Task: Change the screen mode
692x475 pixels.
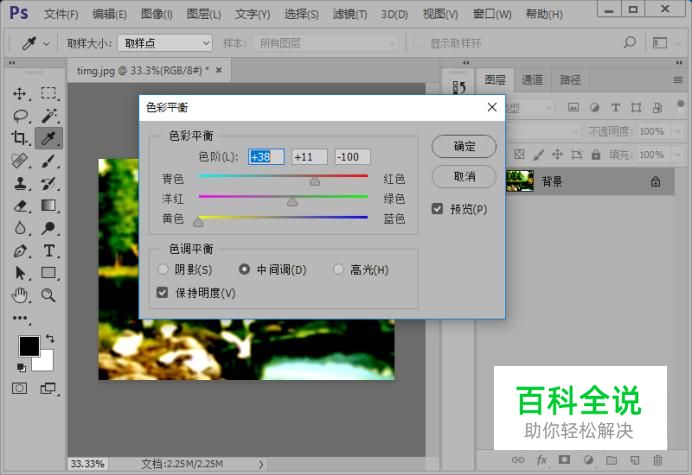Action: tap(48, 388)
